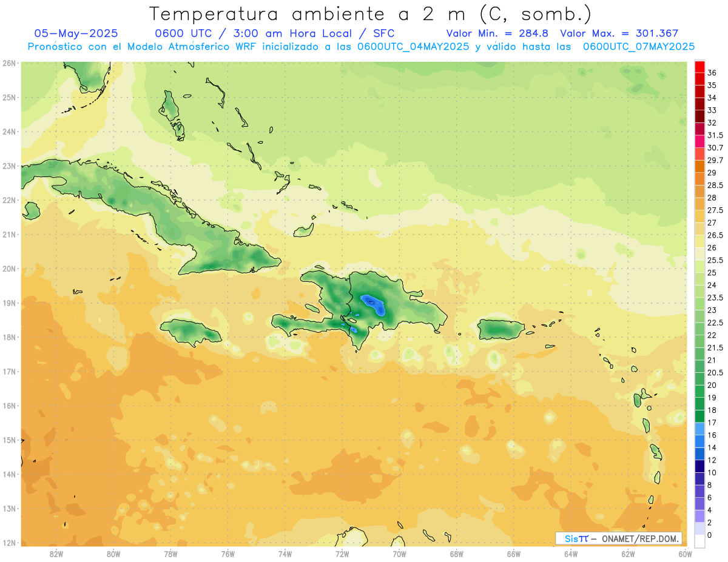Click the legend value 25.5

pos(715,260)
